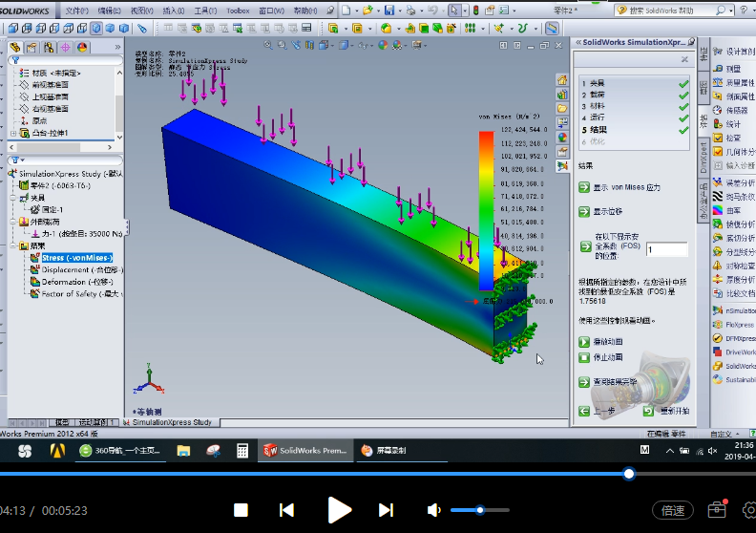Open the DisplayManager color ball tab
756x533 pixels.
tap(82, 47)
